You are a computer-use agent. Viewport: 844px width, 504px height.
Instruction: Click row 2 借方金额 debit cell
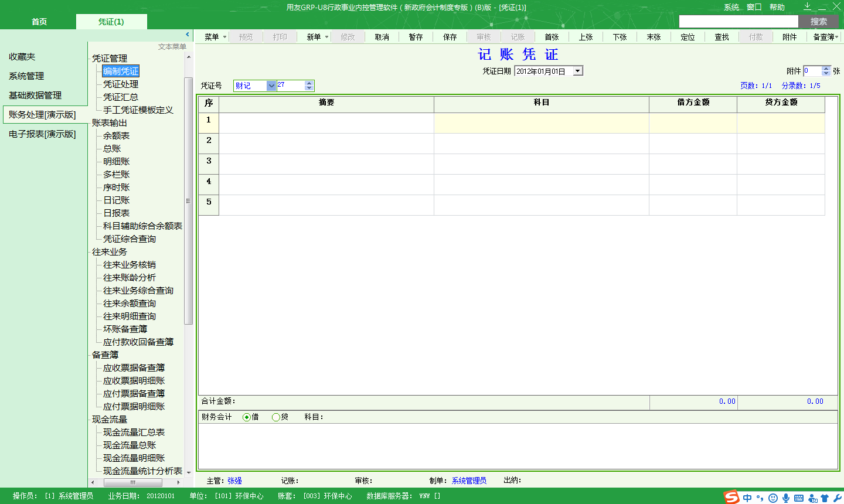(693, 144)
